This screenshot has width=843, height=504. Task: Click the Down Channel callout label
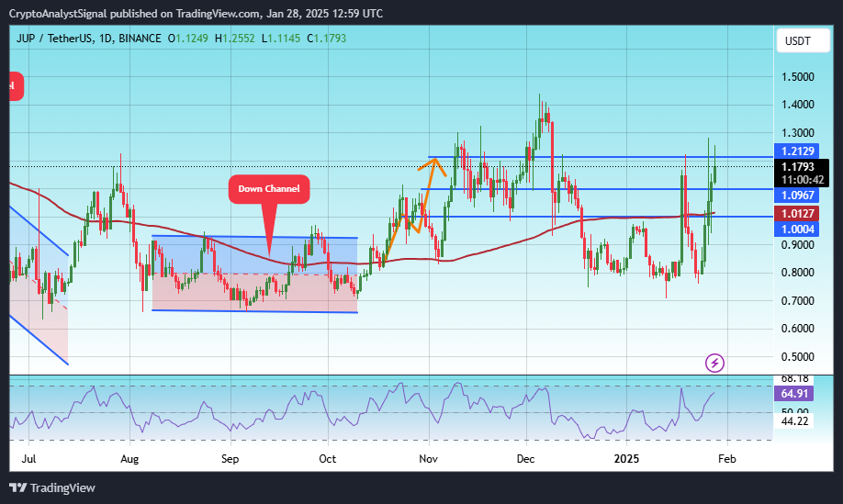(x=269, y=189)
